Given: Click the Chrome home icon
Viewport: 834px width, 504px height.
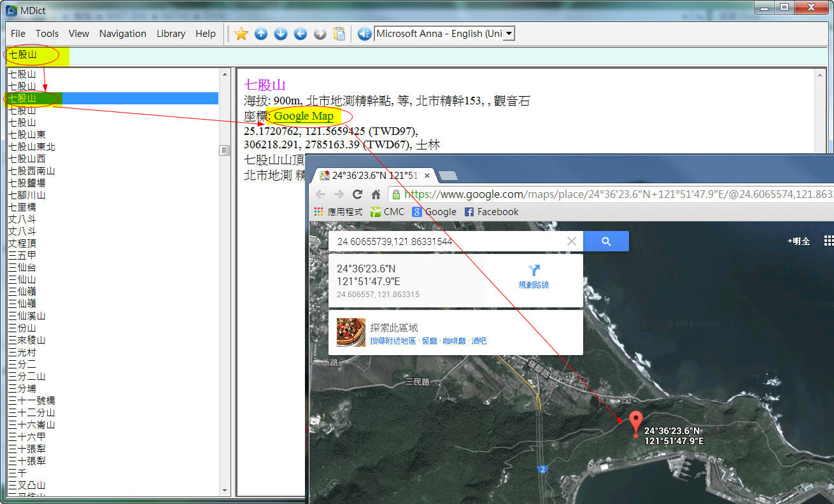Looking at the screenshot, I should coord(376,195).
